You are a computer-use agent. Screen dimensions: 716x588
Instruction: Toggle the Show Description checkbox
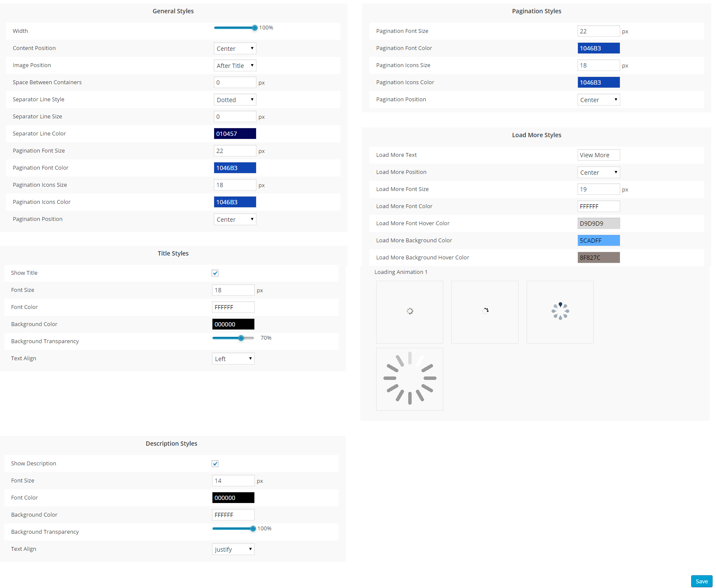pos(215,464)
